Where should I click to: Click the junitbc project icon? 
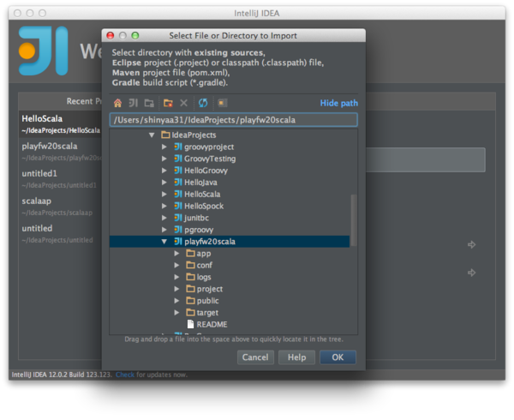point(178,218)
